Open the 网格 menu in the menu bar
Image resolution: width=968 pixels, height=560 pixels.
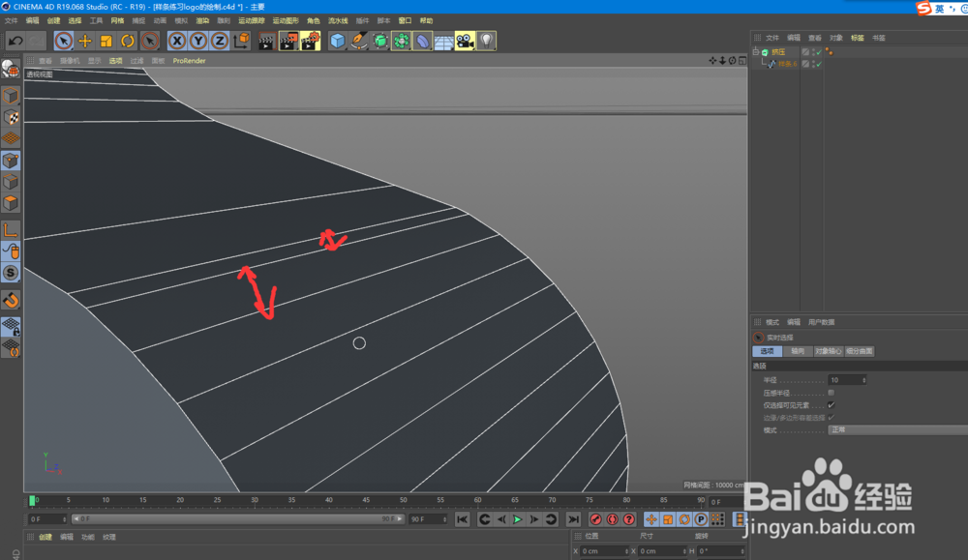tap(115, 20)
